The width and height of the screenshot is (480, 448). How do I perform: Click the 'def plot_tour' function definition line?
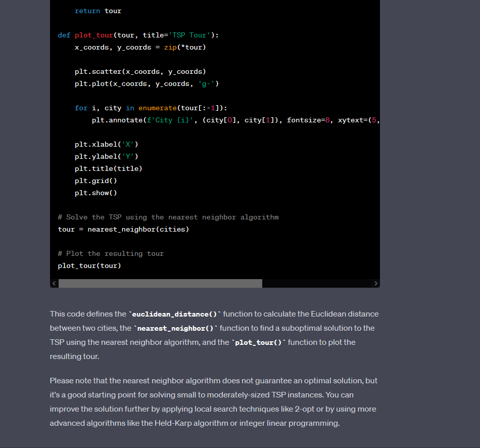click(x=138, y=35)
